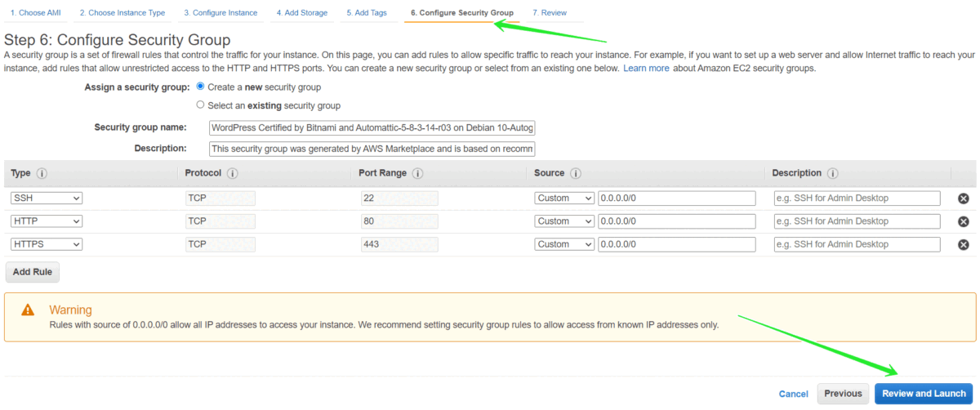Remove the HTTPS rule with X icon
The width and height of the screenshot is (980, 410).
coord(963,244)
